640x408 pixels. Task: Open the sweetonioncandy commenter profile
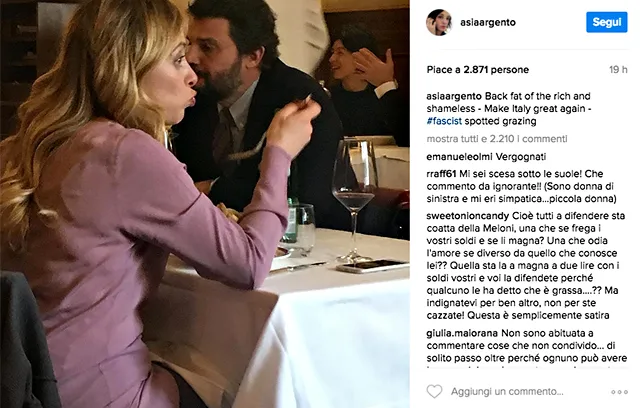coord(468,216)
